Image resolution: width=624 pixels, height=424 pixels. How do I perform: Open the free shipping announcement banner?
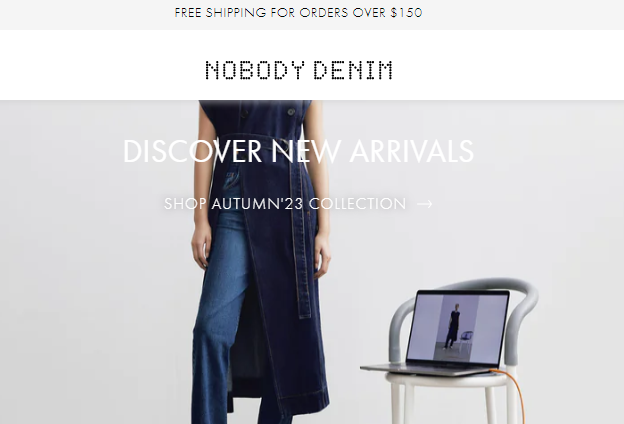coord(298,13)
